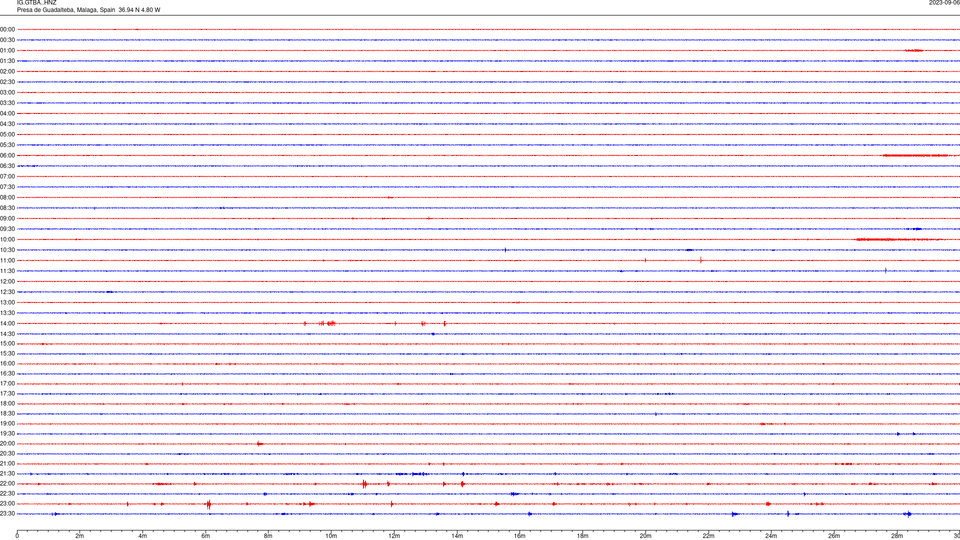Select the 01:30 row label

tap(7, 61)
